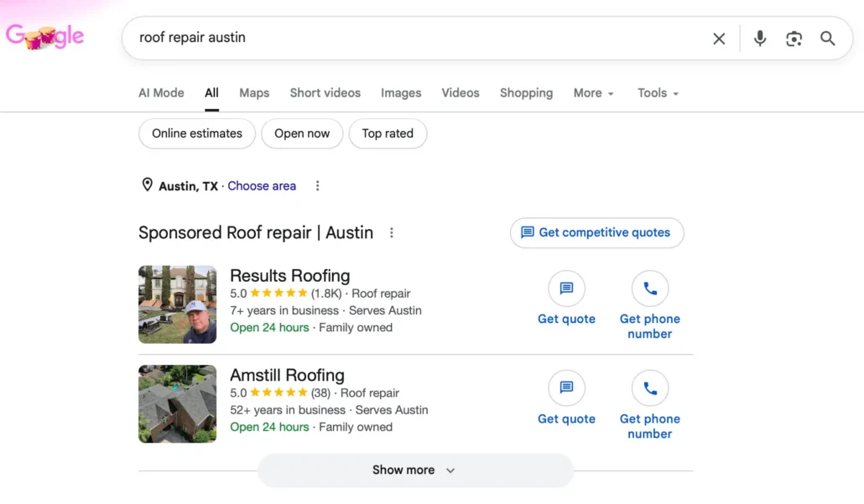This screenshot has height=504, width=864.
Task: Submit search with magnifying glass icon
Action: (828, 39)
